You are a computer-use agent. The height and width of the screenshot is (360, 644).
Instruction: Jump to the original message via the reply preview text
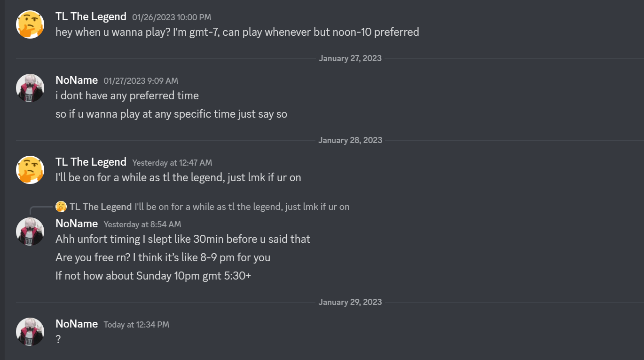pyautogui.click(x=242, y=207)
